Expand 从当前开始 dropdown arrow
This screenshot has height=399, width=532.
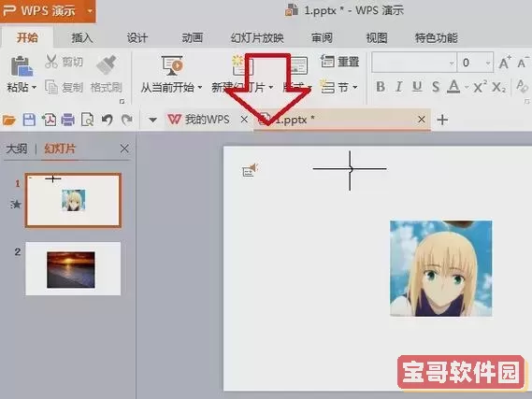(200, 88)
